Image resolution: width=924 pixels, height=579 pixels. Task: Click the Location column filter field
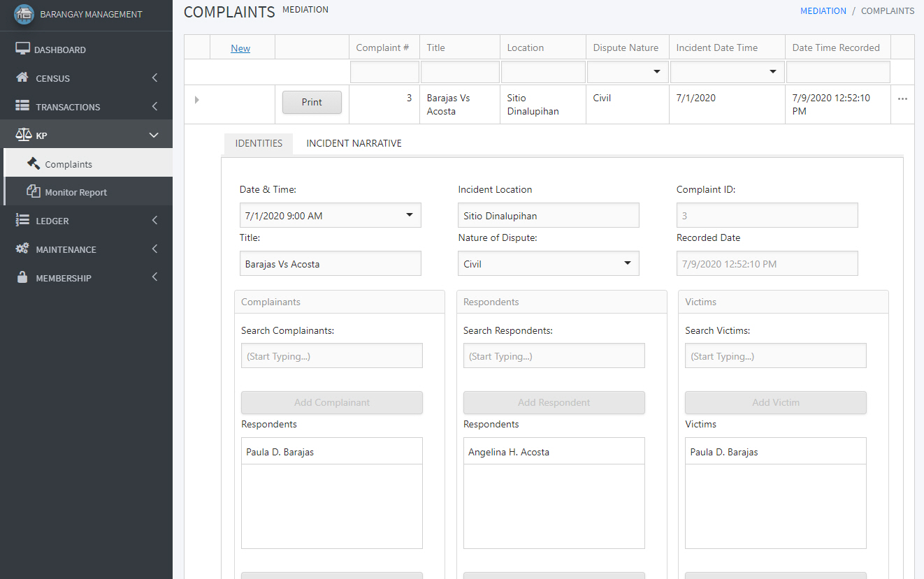point(543,72)
